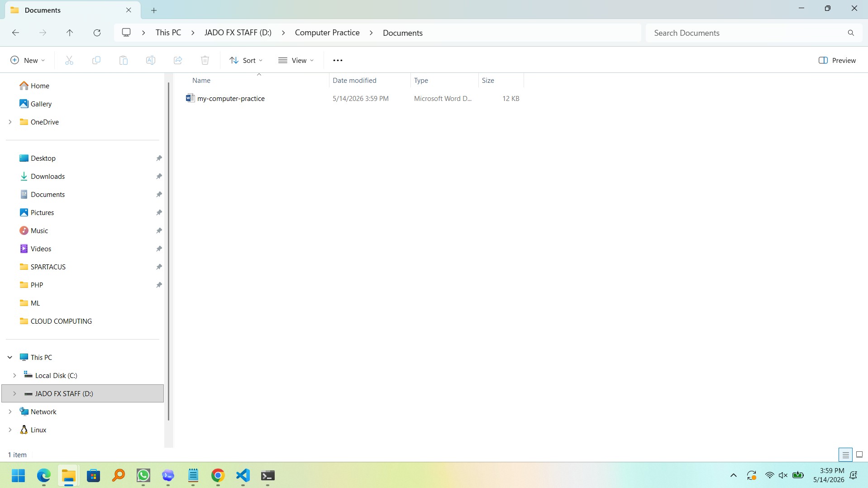Collapse the This PC tree node
This screenshot has width=868, height=488.
point(10,357)
